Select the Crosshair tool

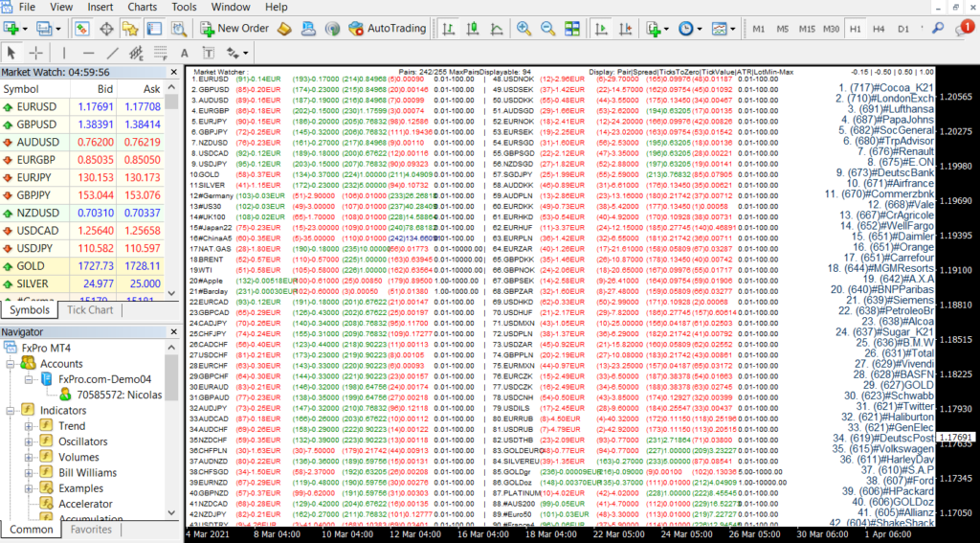(37, 53)
